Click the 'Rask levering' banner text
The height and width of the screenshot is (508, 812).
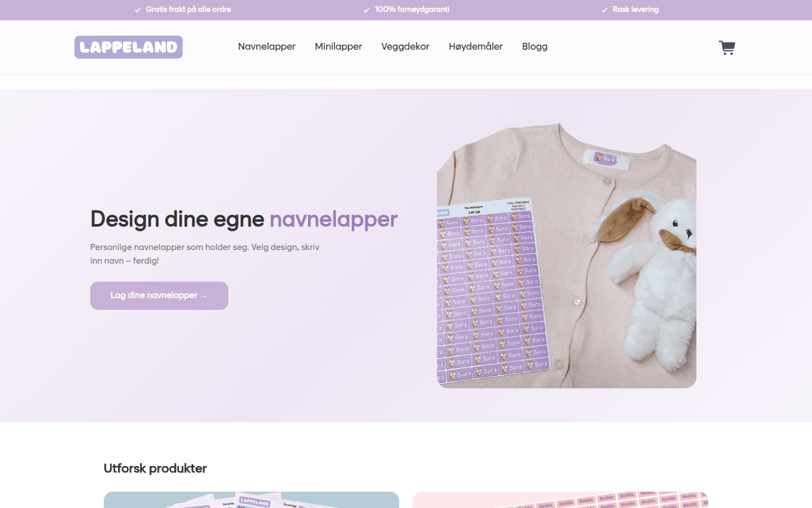(636, 10)
